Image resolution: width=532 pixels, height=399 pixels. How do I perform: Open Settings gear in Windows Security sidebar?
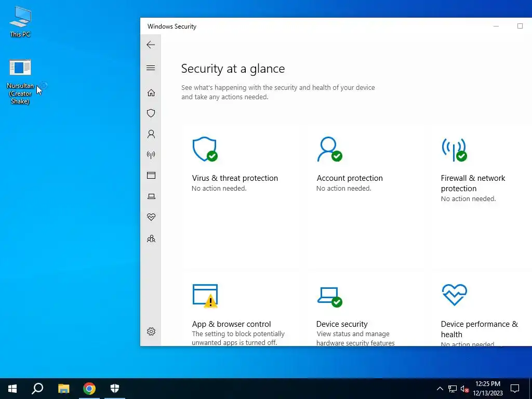[151, 331]
